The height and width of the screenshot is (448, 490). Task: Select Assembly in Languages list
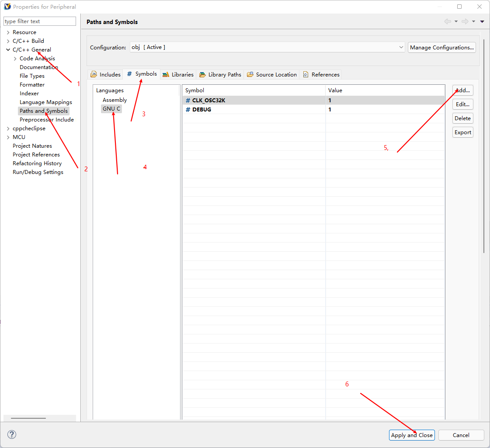(115, 100)
